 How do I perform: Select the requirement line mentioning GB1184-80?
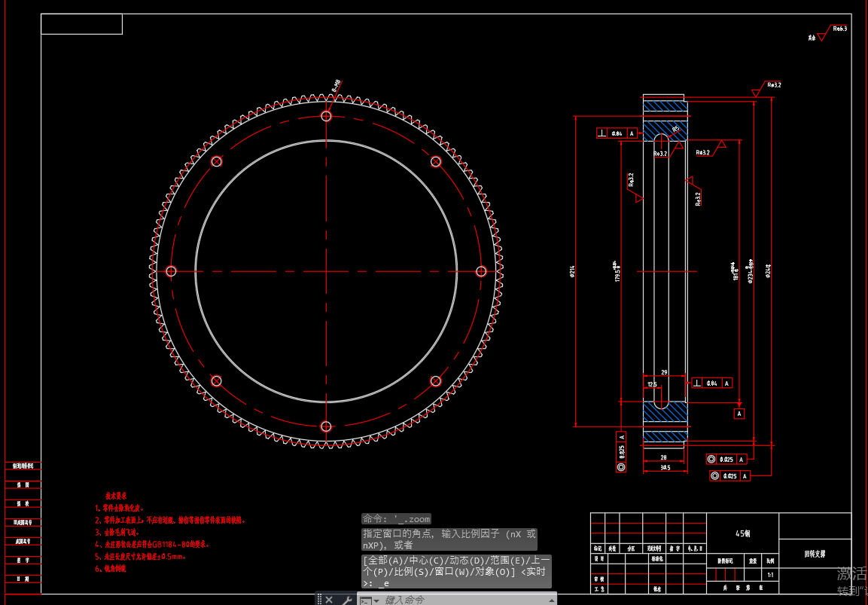[152, 544]
